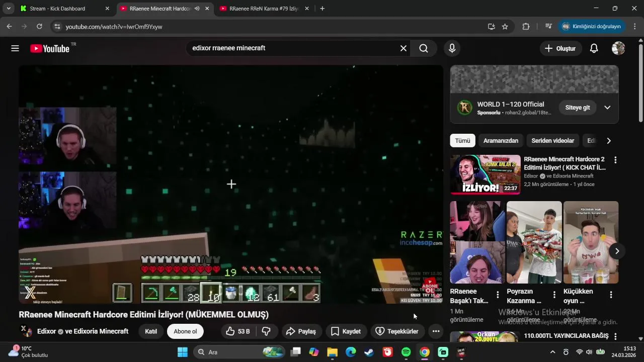Image resolution: width=644 pixels, height=362 pixels.
Task: Open RRaenee Minecraft Hardcore 2 thumbnail
Action: tap(485, 174)
